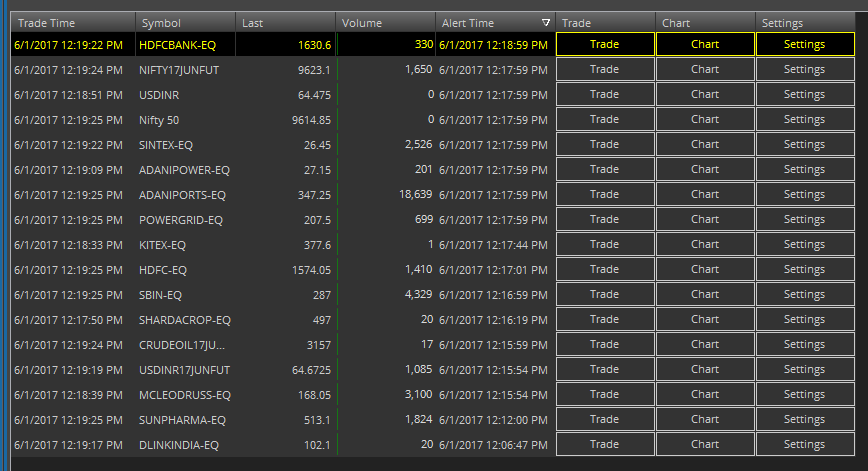
Task: Click alert time 12:12:00 PM cell
Action: (495, 420)
